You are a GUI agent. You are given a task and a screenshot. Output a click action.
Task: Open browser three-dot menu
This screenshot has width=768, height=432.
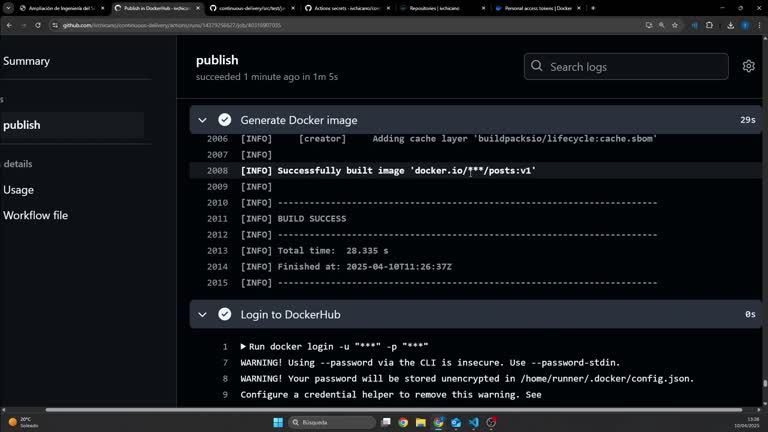pos(759,25)
